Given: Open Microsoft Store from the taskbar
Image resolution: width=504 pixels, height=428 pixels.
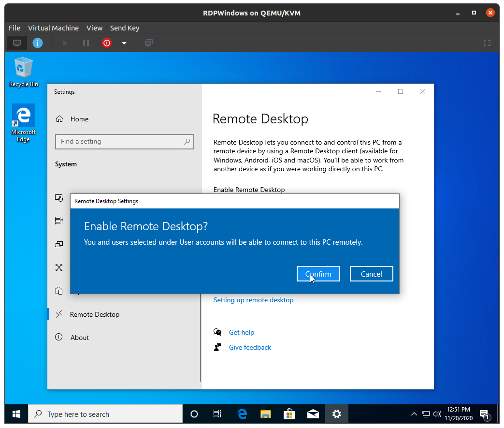Looking at the screenshot, I should click(x=289, y=414).
